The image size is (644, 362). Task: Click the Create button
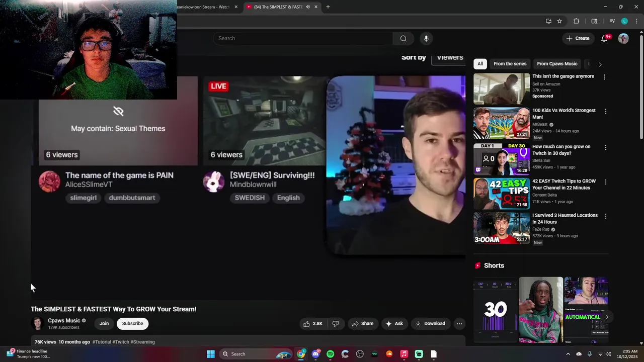click(578, 38)
